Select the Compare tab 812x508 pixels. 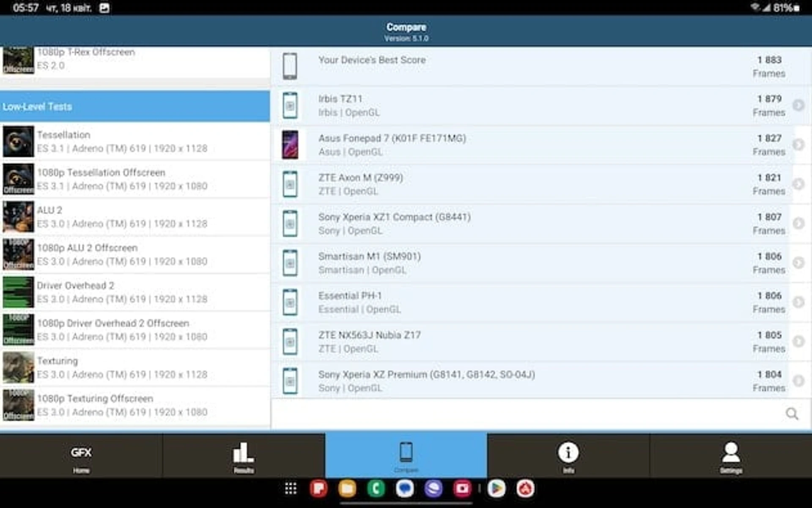click(x=406, y=456)
